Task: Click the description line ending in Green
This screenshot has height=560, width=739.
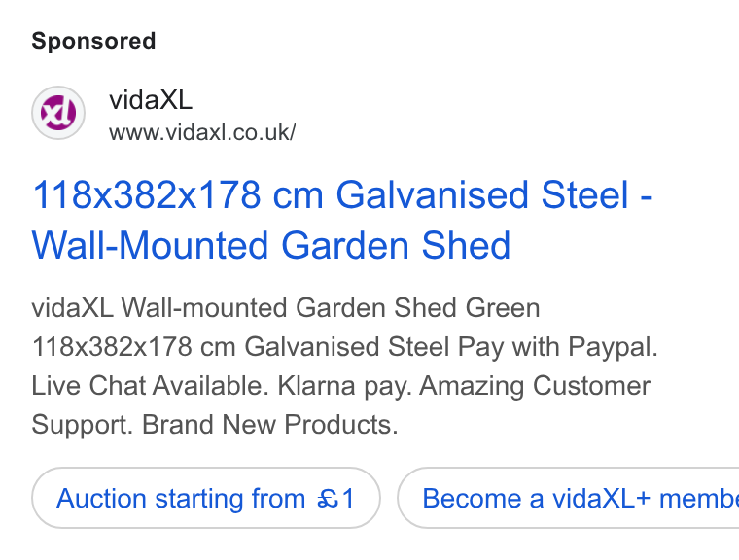Action: click(286, 308)
